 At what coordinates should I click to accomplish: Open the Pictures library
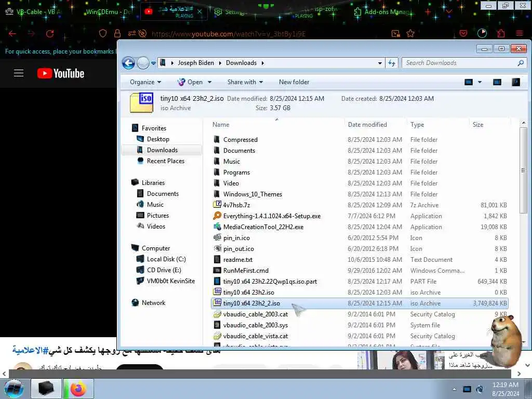(x=157, y=216)
